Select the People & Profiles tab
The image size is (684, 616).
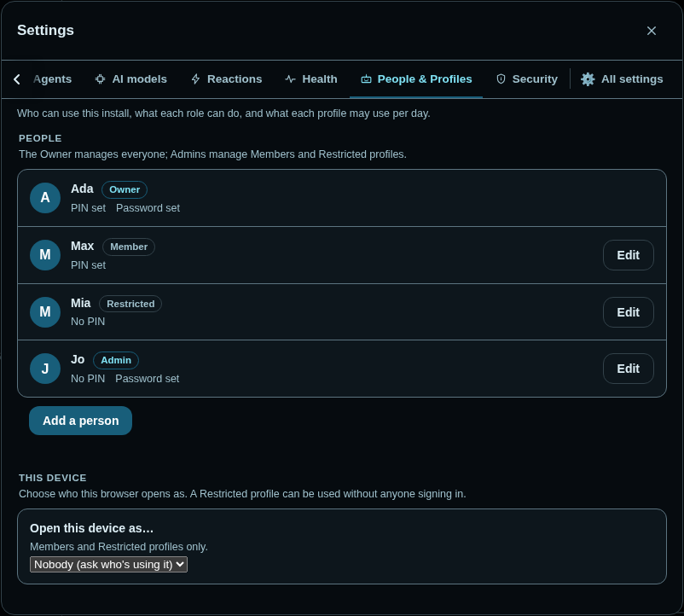[x=416, y=79]
